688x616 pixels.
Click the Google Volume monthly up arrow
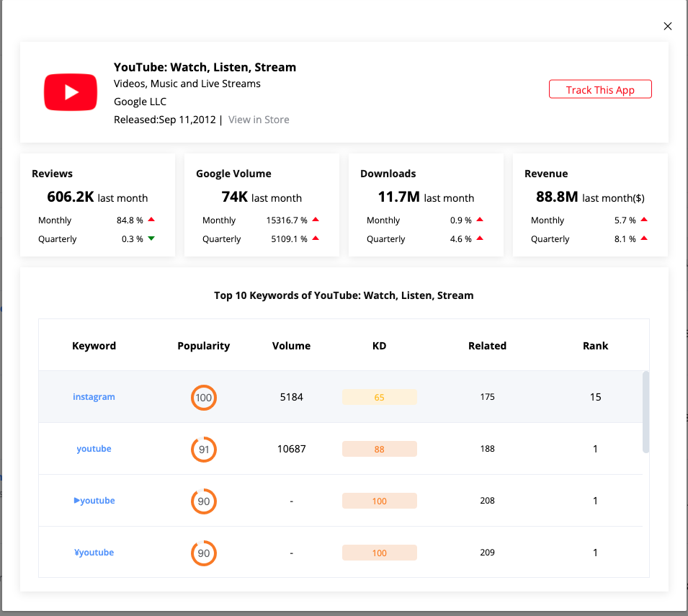tap(316, 220)
